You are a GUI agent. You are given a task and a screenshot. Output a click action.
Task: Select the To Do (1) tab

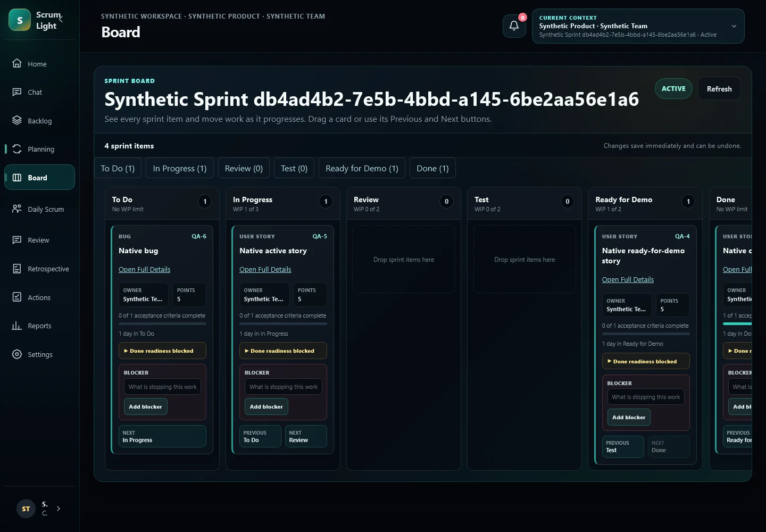[118, 168]
